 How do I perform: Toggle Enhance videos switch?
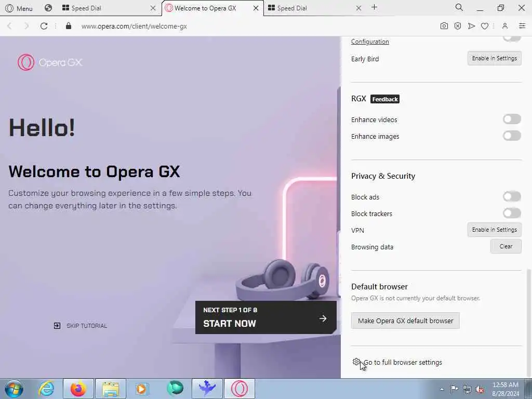click(512, 119)
